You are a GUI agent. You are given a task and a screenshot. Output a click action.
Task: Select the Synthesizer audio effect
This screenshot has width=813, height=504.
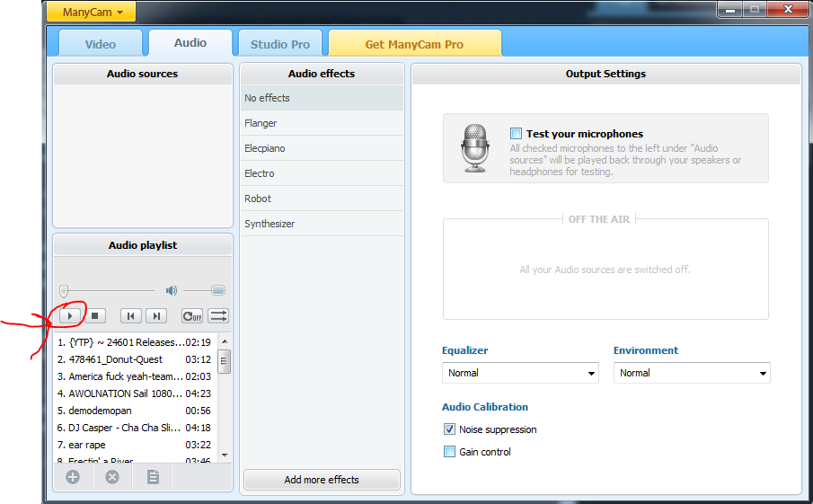point(322,224)
